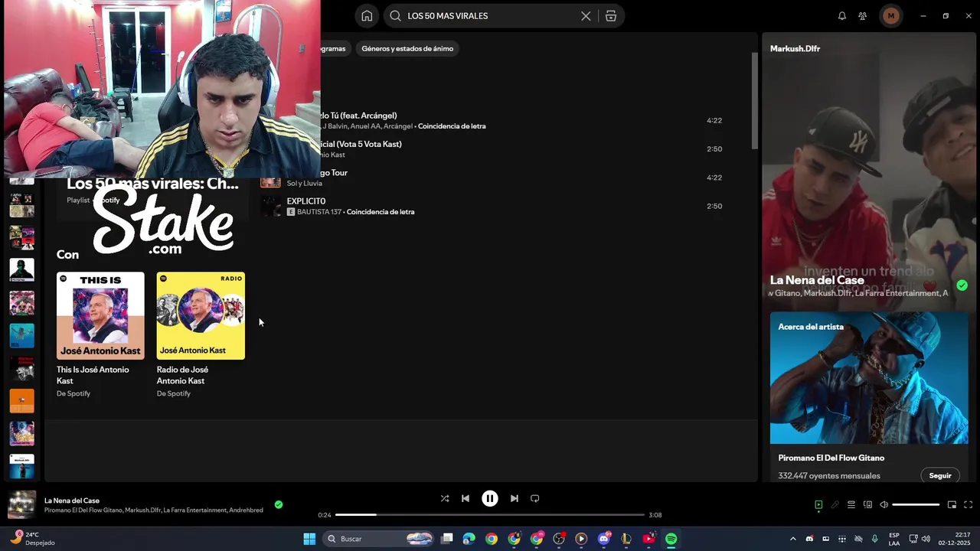Launch Microsoft Edge from taskbar

click(469, 539)
